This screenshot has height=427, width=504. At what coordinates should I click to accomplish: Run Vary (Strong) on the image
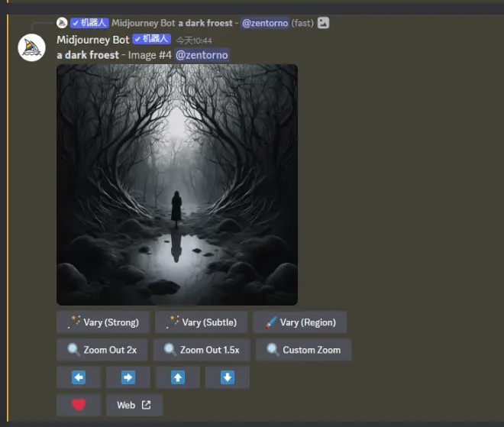tap(103, 322)
